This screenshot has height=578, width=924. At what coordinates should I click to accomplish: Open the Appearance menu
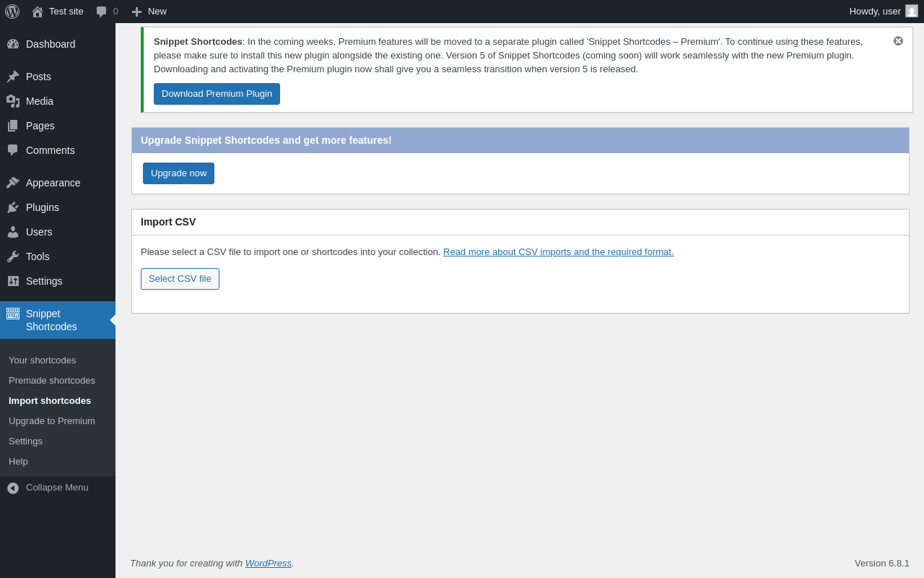coord(53,183)
